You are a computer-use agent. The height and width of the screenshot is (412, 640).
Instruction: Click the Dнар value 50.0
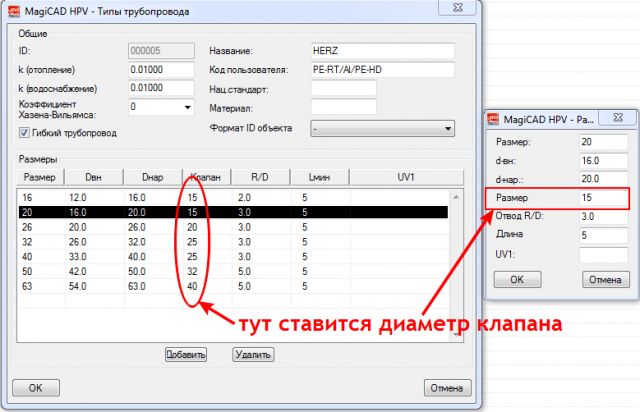coord(137,271)
